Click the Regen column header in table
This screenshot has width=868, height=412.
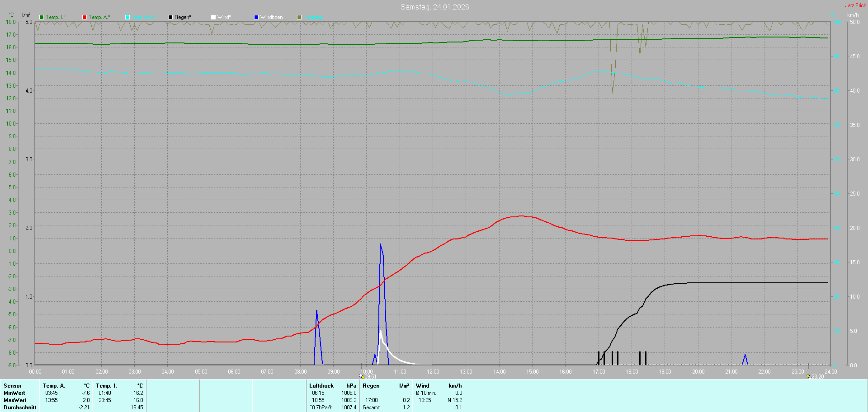[x=371, y=386]
